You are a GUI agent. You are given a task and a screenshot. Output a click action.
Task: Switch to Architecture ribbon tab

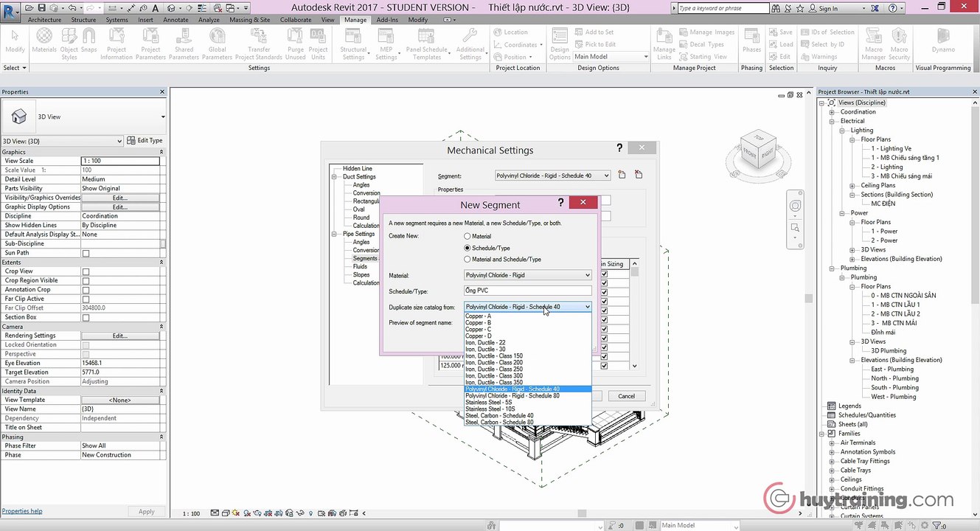(44, 20)
